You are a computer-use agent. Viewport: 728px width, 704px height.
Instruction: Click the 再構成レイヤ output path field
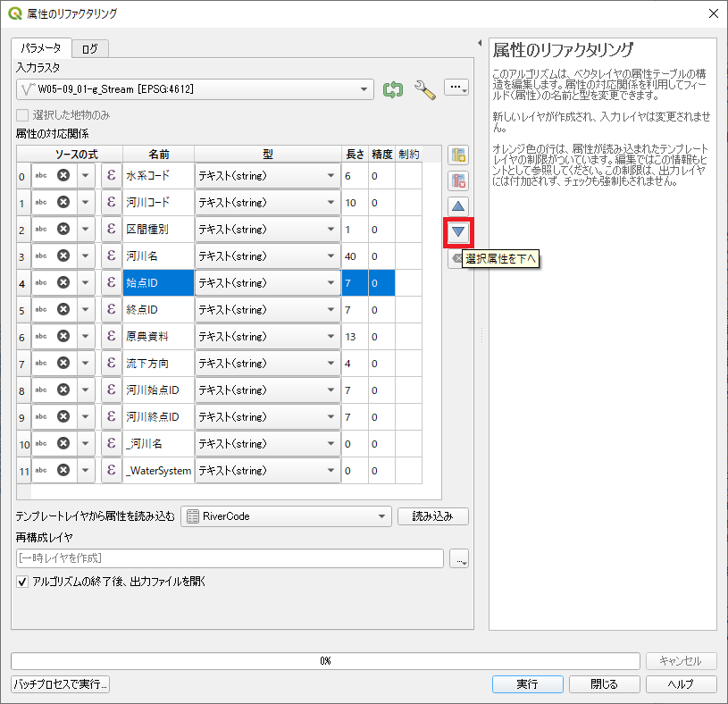click(230, 558)
